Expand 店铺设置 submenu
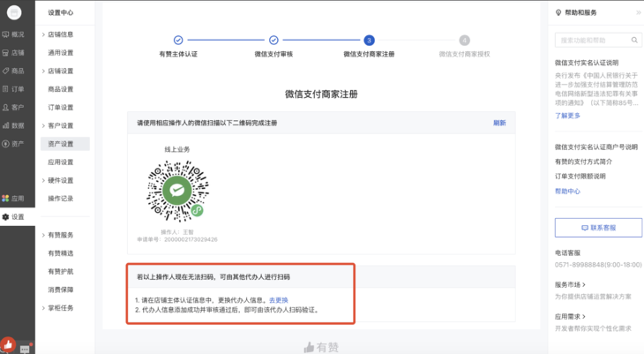Viewport: 644px width, 354px height. click(60, 71)
